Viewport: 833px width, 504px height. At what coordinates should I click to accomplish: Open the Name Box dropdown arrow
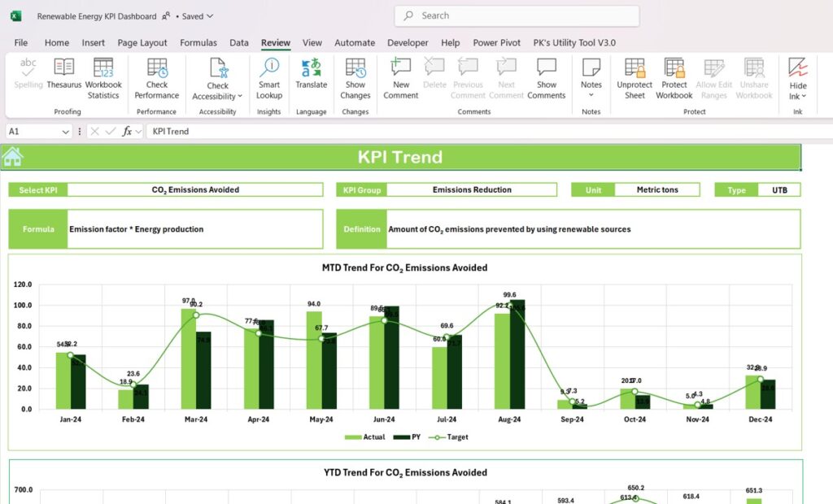(65, 132)
